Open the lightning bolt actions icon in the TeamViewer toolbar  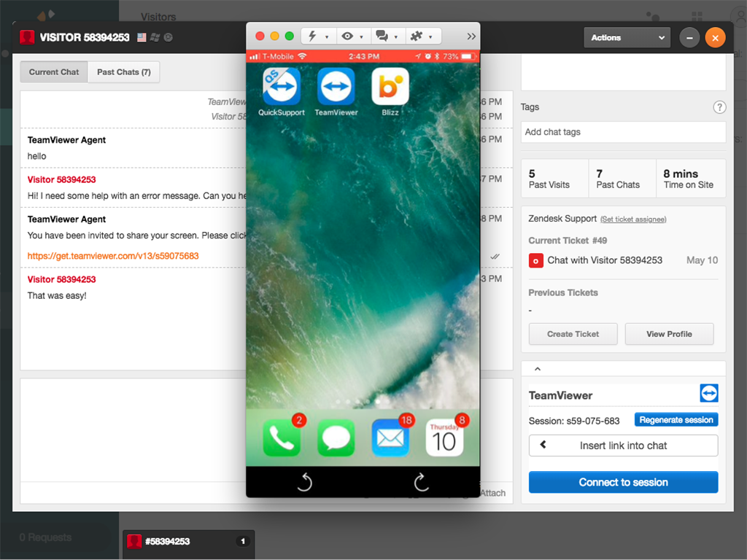(x=311, y=36)
